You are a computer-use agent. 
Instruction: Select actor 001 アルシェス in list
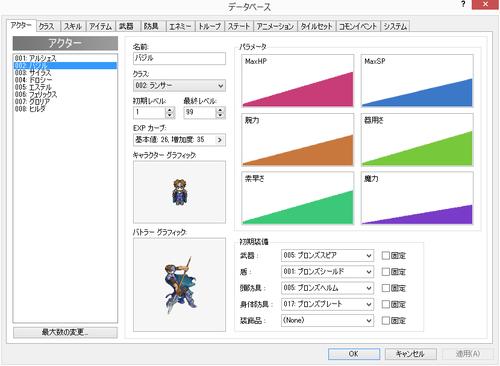(65, 58)
